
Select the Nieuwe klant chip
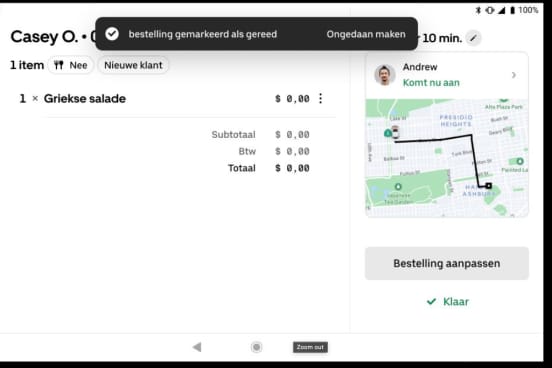[x=133, y=65]
